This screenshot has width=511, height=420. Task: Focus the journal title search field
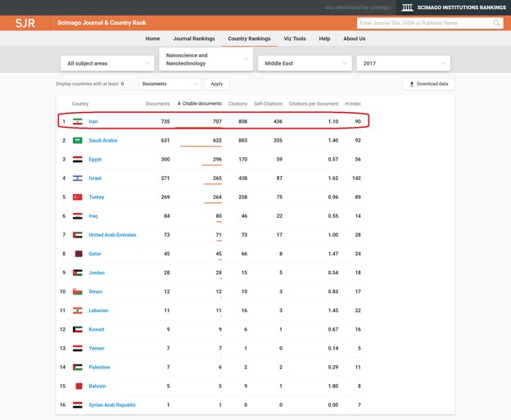coord(424,24)
